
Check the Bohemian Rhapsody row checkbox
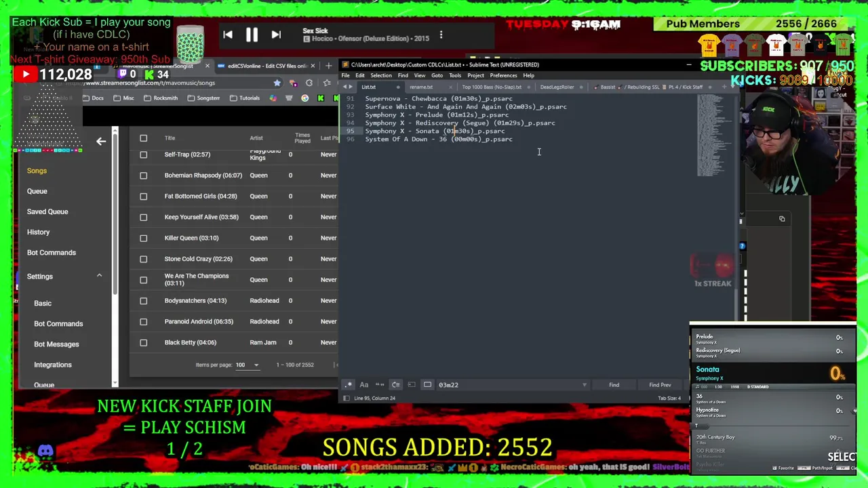pyautogui.click(x=143, y=176)
